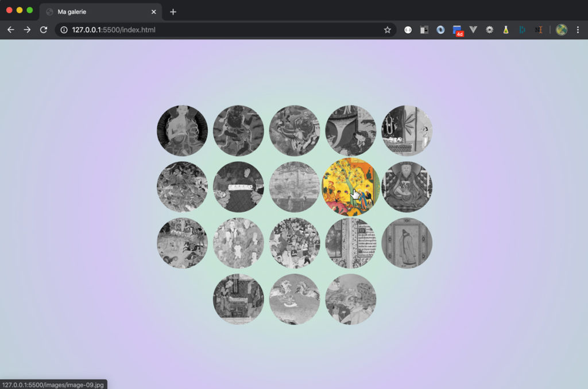Open the Chrome three-dot menu

click(578, 30)
